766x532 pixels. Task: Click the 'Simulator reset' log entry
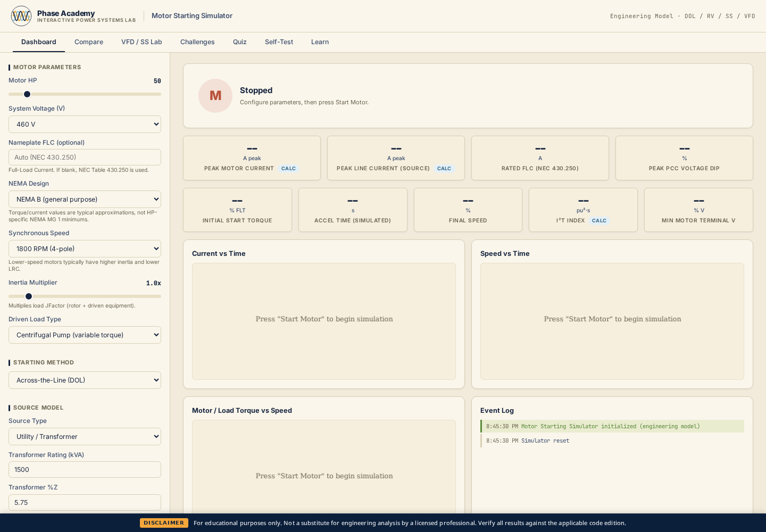click(x=612, y=440)
